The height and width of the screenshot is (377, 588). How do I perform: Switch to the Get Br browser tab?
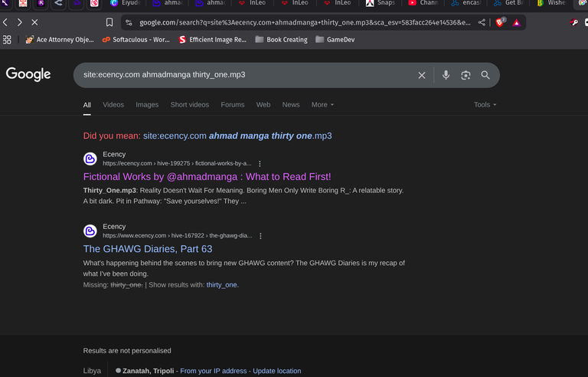tap(508, 3)
